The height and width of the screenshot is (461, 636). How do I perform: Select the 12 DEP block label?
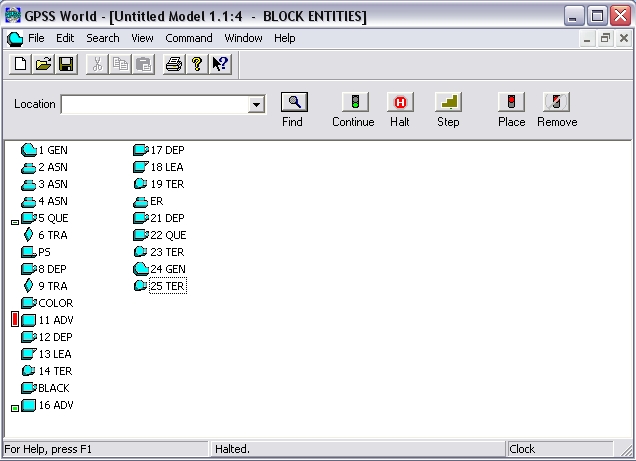[56, 337]
